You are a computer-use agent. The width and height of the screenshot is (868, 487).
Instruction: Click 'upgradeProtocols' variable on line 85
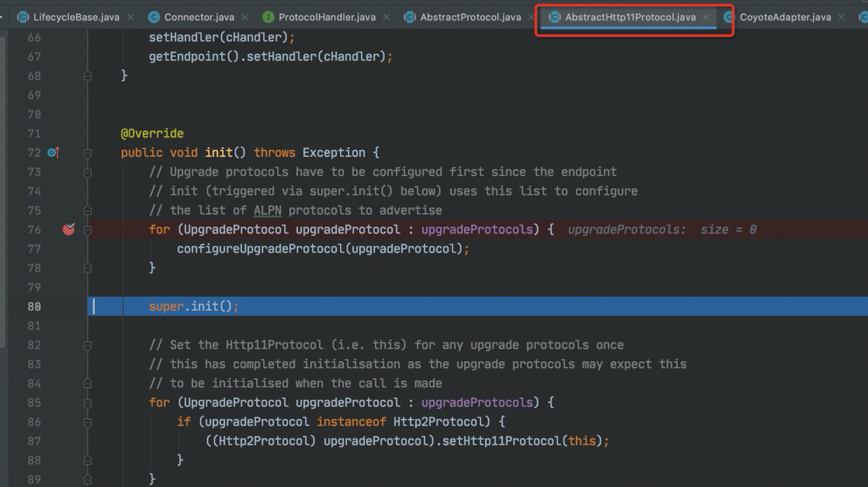(x=477, y=402)
